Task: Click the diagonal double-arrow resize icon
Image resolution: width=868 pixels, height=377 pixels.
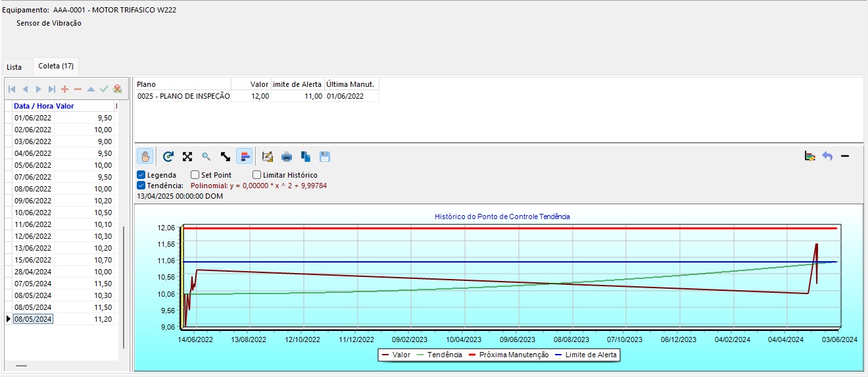Action: point(225,157)
